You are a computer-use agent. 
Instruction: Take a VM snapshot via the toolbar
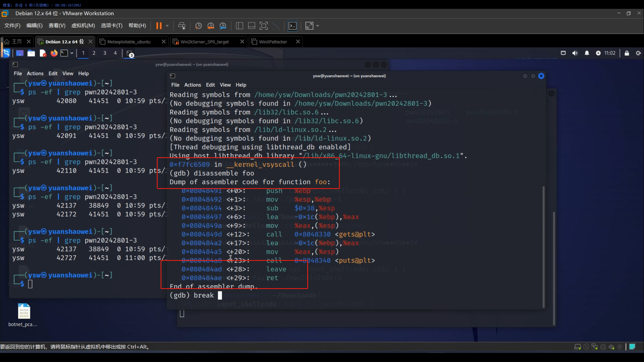click(198, 26)
